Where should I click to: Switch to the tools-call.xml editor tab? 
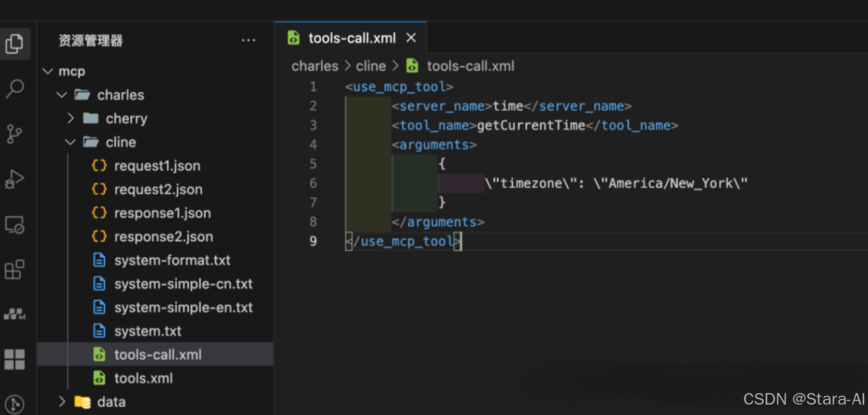coord(350,38)
